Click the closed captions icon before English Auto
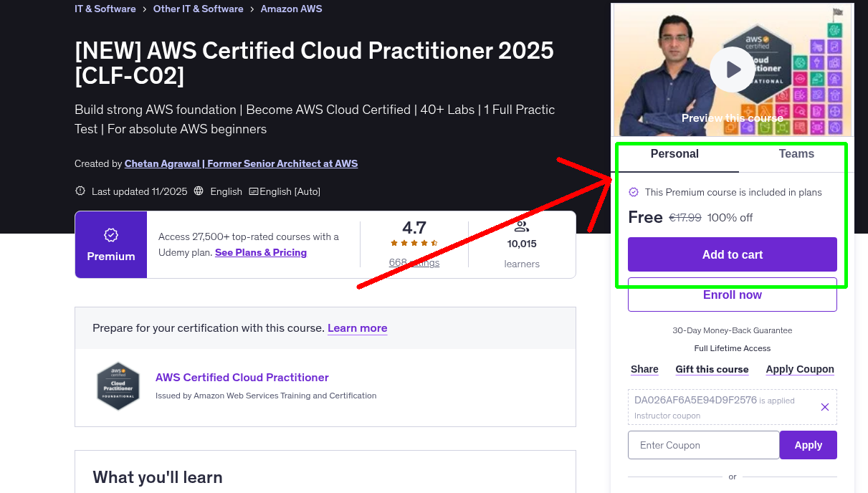Image resolution: width=868 pixels, height=493 pixels. (254, 191)
